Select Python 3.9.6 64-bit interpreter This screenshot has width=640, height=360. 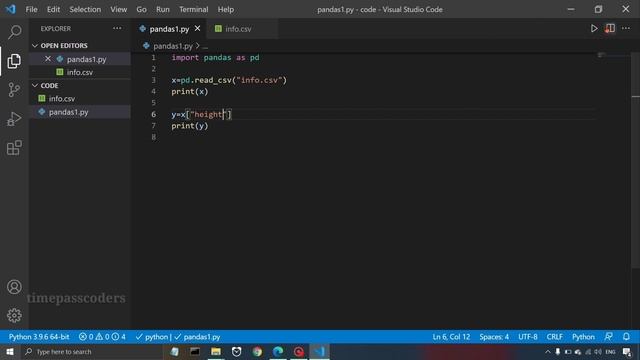pos(39,337)
